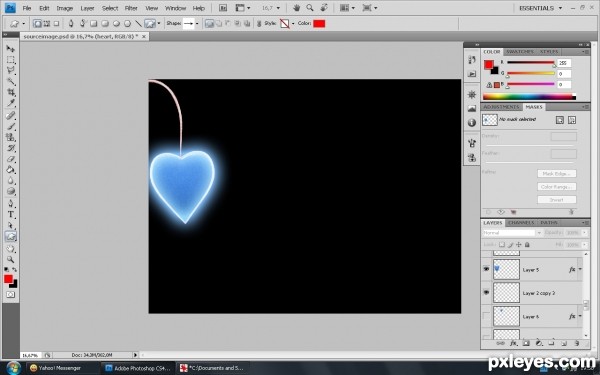
Task: Open the custom Shape picker dropdown
Action: pos(197,24)
